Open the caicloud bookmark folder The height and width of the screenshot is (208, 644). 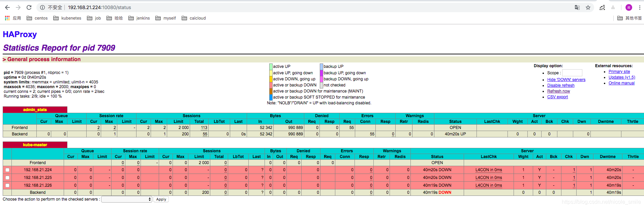click(194, 18)
